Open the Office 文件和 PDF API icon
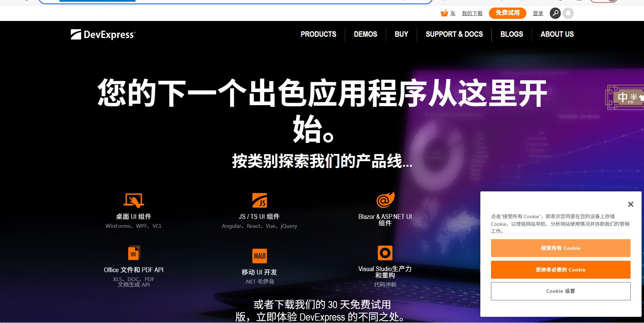Viewport: 644px width, 323px height. (x=134, y=253)
